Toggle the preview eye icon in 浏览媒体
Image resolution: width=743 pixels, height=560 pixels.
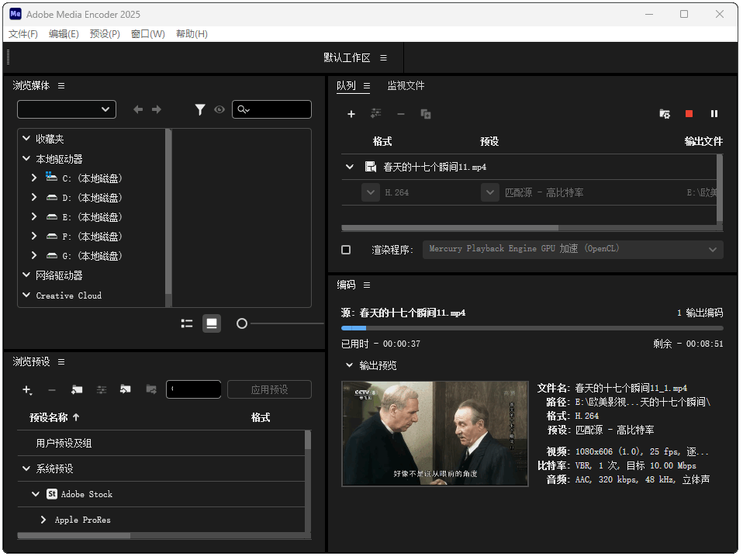[219, 109]
